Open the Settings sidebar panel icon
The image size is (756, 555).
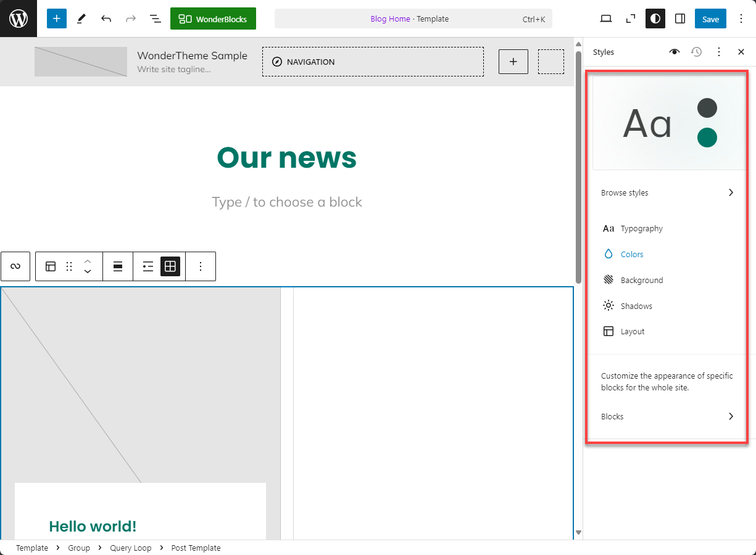[679, 18]
